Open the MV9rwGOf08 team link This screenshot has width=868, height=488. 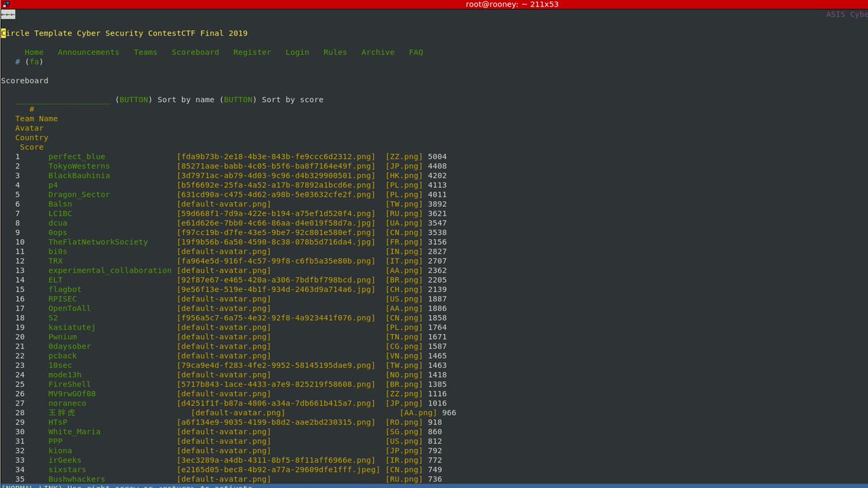(72, 394)
